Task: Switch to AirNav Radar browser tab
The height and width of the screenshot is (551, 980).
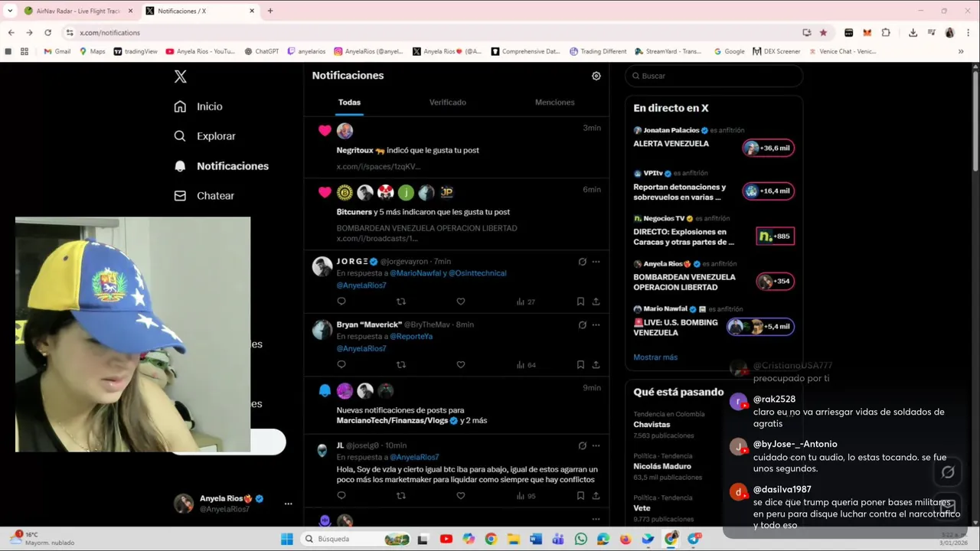Action: [x=77, y=11]
